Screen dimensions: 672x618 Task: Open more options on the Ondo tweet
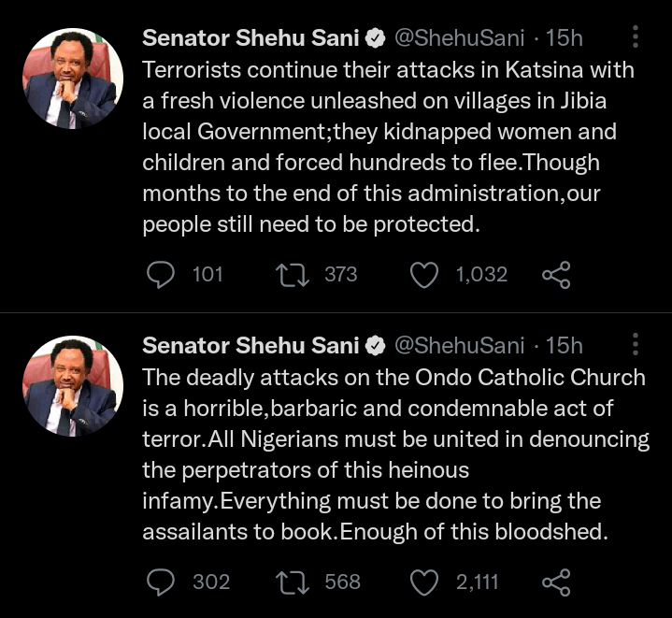[636, 346]
